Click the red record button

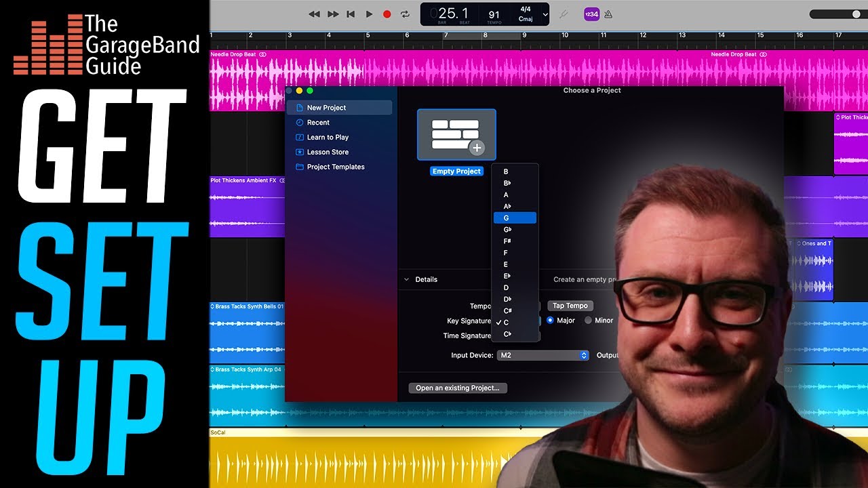pos(387,14)
